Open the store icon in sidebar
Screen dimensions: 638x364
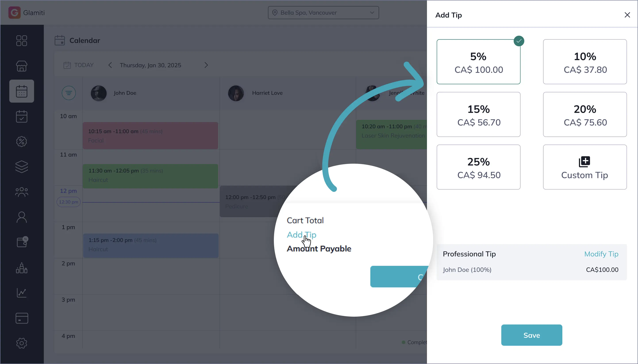click(21, 66)
